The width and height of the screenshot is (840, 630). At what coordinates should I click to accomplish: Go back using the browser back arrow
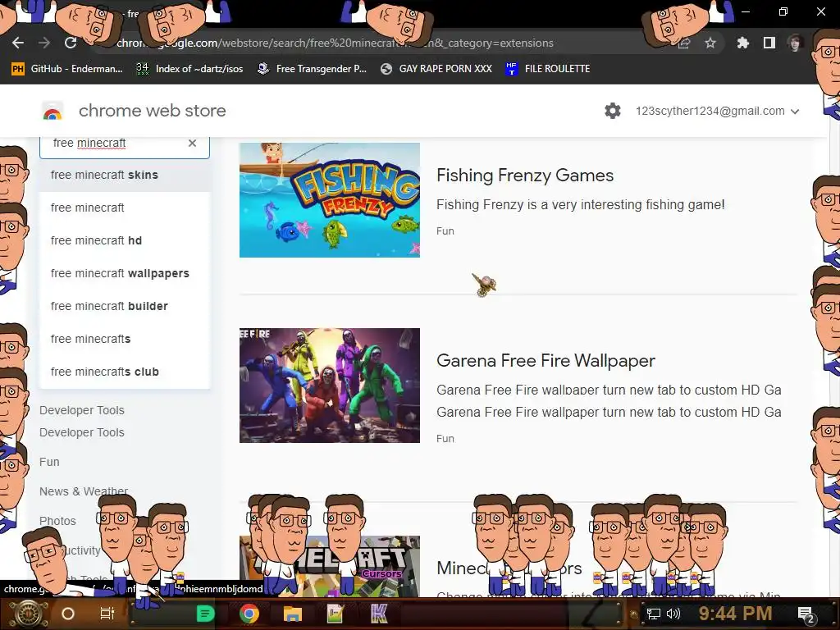(x=18, y=43)
